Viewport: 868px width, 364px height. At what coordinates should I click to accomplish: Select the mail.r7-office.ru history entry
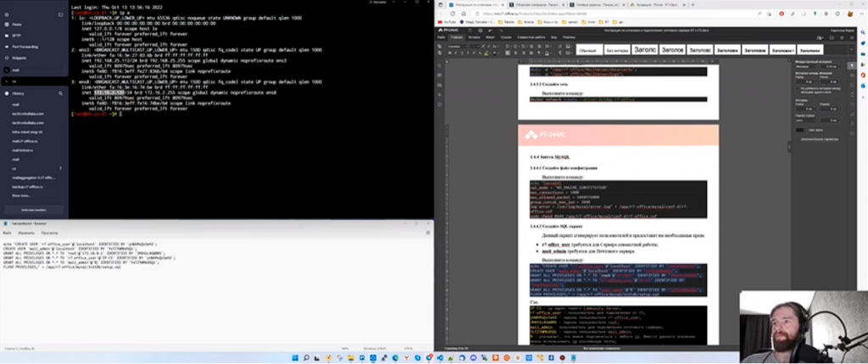pos(25,142)
